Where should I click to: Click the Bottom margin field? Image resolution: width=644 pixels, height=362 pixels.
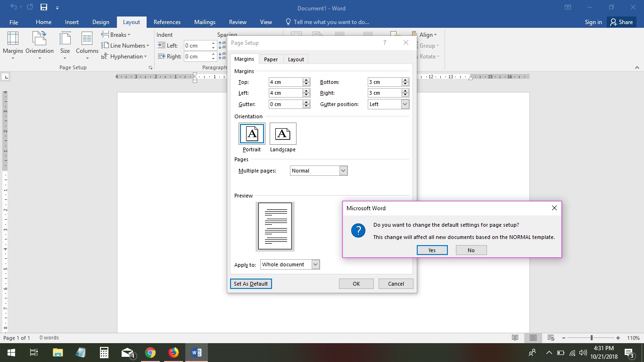coord(385,82)
